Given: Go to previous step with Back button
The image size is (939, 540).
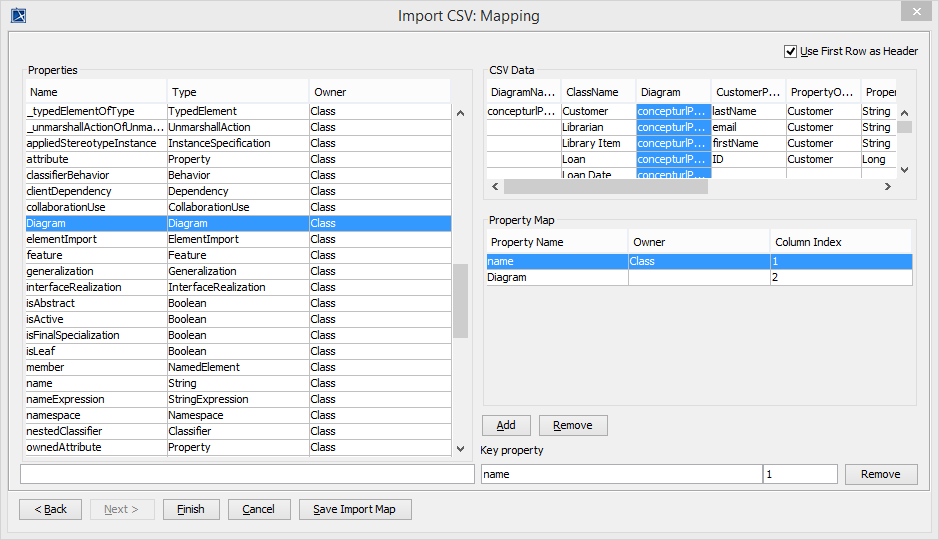Looking at the screenshot, I should tap(50, 509).
